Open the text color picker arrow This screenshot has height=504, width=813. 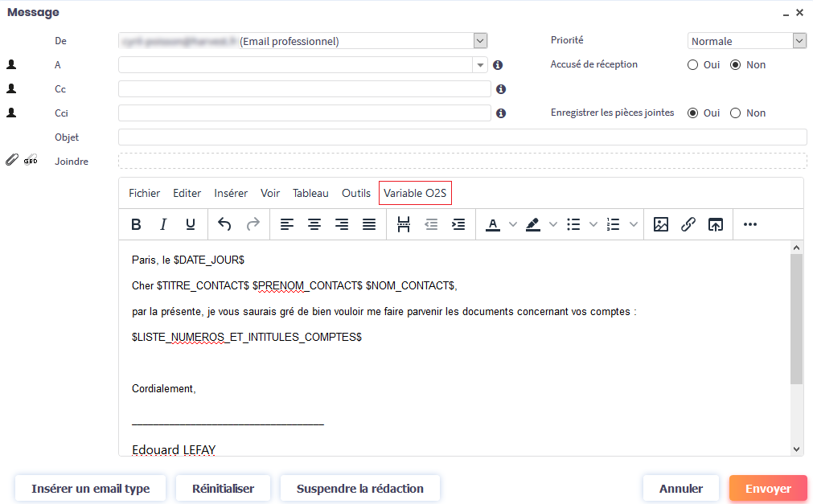(x=513, y=225)
